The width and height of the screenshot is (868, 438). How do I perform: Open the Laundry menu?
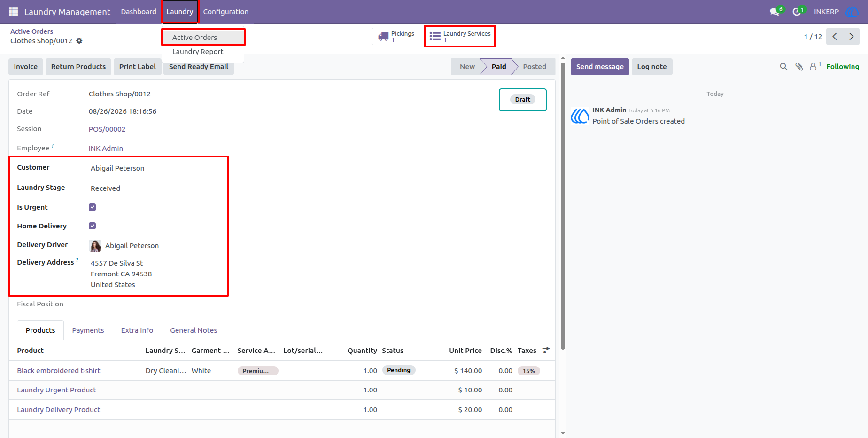coord(180,12)
